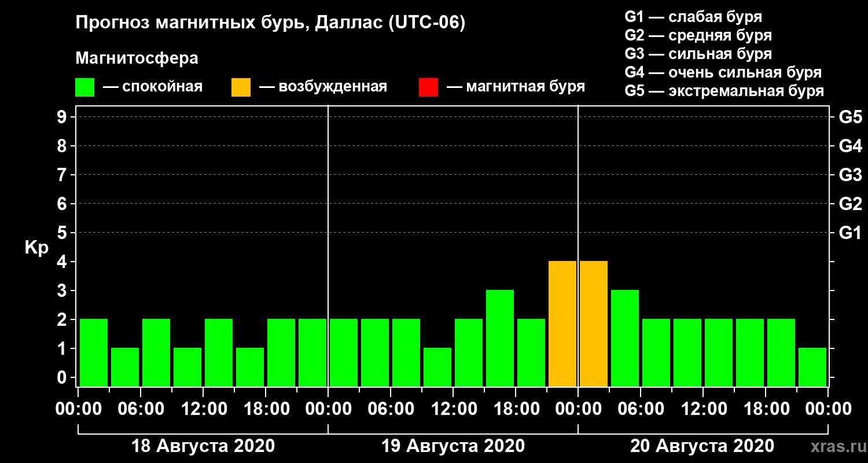Click the final Kp 1 bar on 20 Августа
The width and height of the screenshot is (868, 463).
(x=812, y=367)
